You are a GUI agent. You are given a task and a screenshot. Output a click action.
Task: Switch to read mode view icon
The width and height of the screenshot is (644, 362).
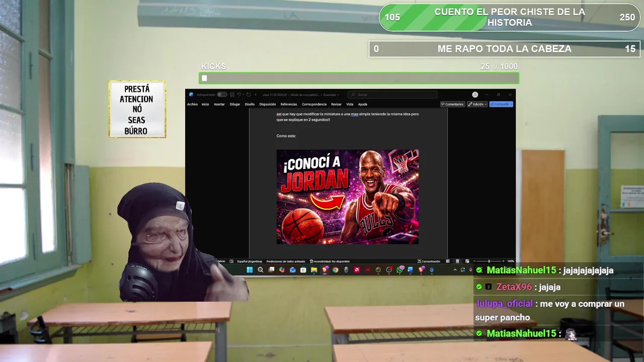click(448, 261)
